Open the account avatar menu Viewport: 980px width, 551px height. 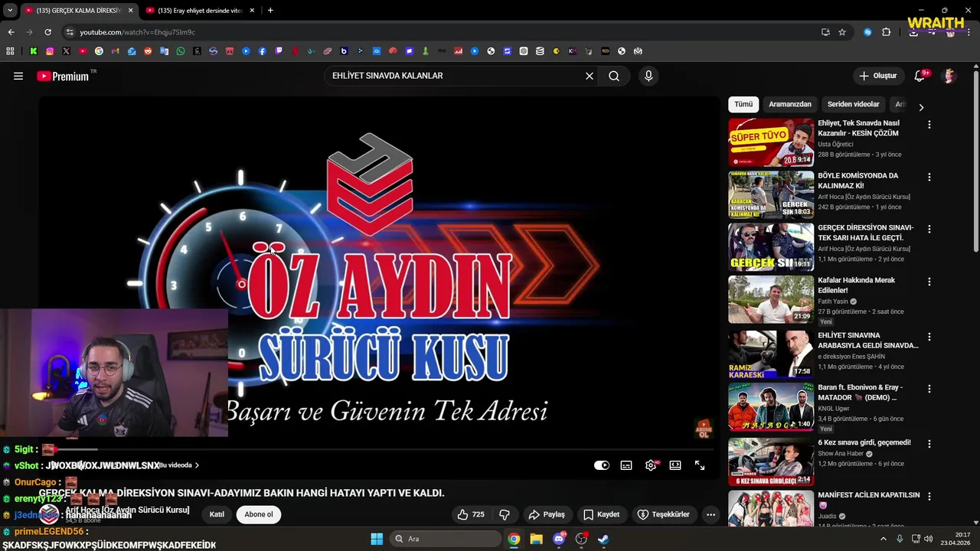coord(949,76)
